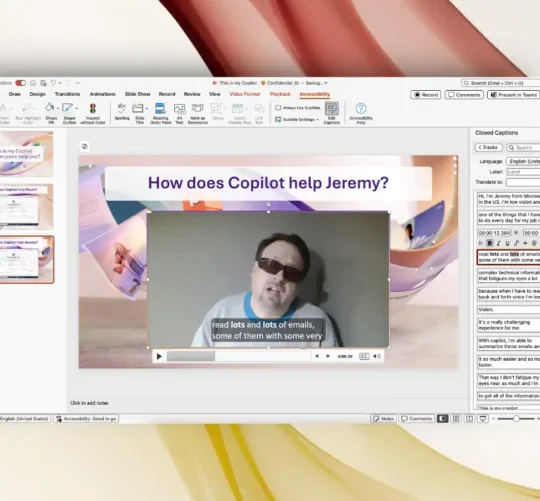Viewport: 540px width, 501px height.
Task: Click the caption play triangle icon
Action: click(x=481, y=243)
